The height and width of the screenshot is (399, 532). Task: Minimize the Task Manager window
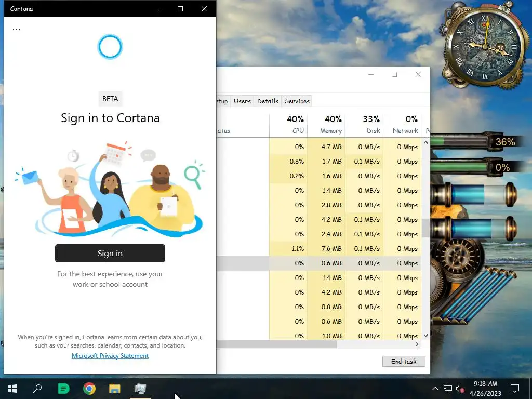click(x=371, y=74)
